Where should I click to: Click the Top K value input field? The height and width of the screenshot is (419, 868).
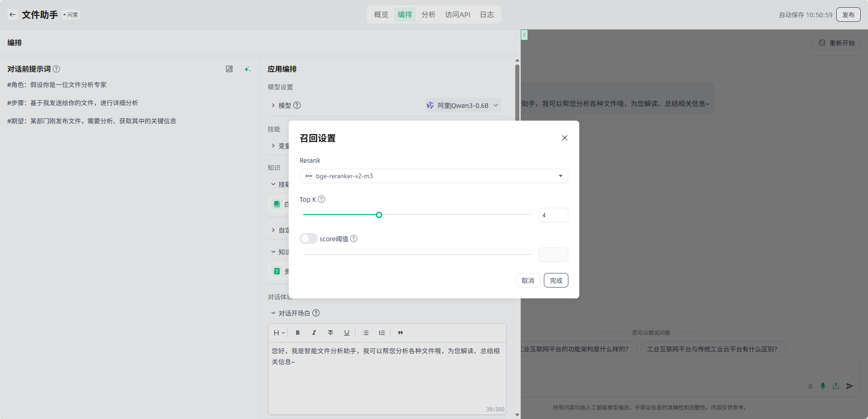coord(553,215)
